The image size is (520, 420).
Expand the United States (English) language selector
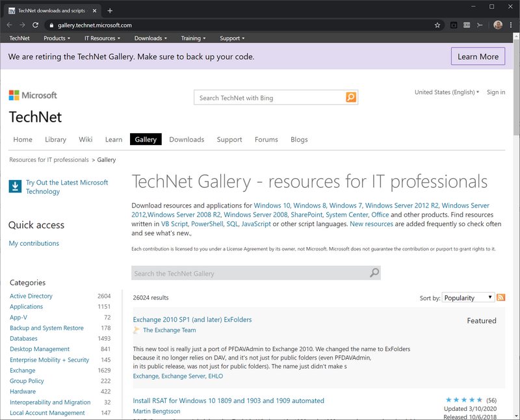(447, 92)
